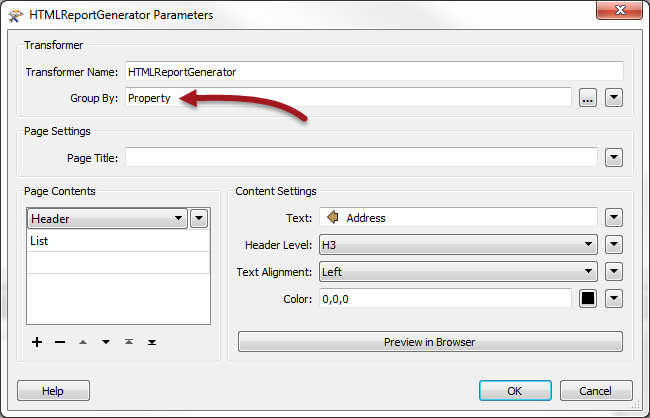The height and width of the screenshot is (418, 650).
Task: Move selected content item to bottom
Action: (152, 342)
